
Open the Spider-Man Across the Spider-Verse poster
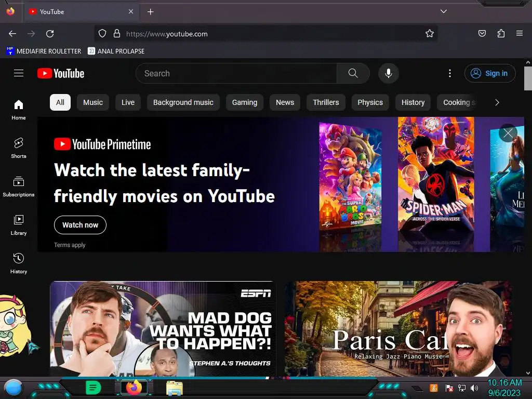tap(436, 175)
